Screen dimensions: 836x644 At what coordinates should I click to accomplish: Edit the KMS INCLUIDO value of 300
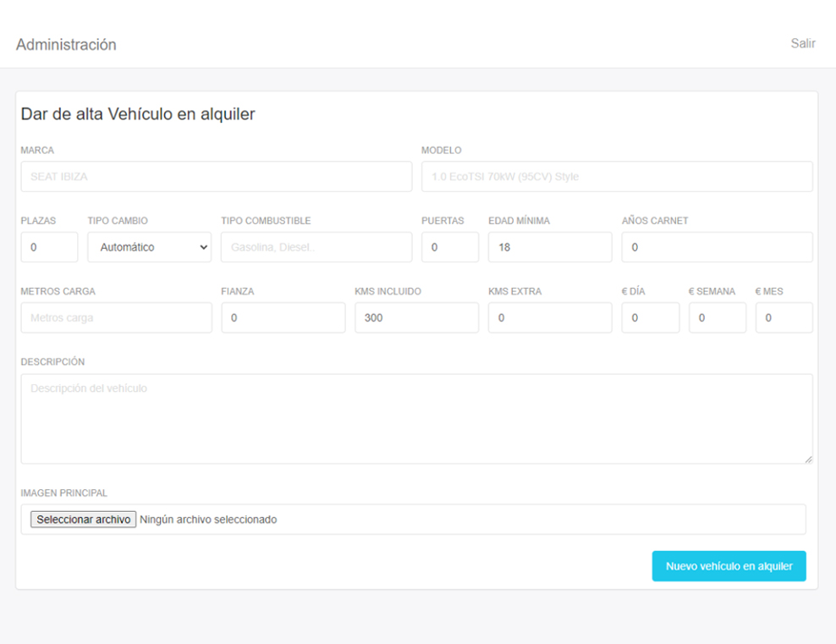[416, 317]
